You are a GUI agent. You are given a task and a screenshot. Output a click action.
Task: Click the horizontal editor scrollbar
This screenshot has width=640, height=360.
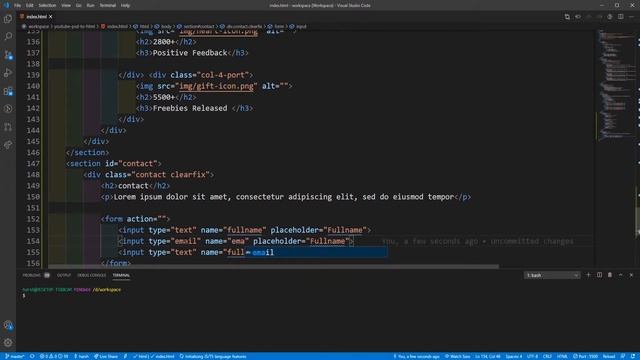pyautogui.click(x=273, y=267)
